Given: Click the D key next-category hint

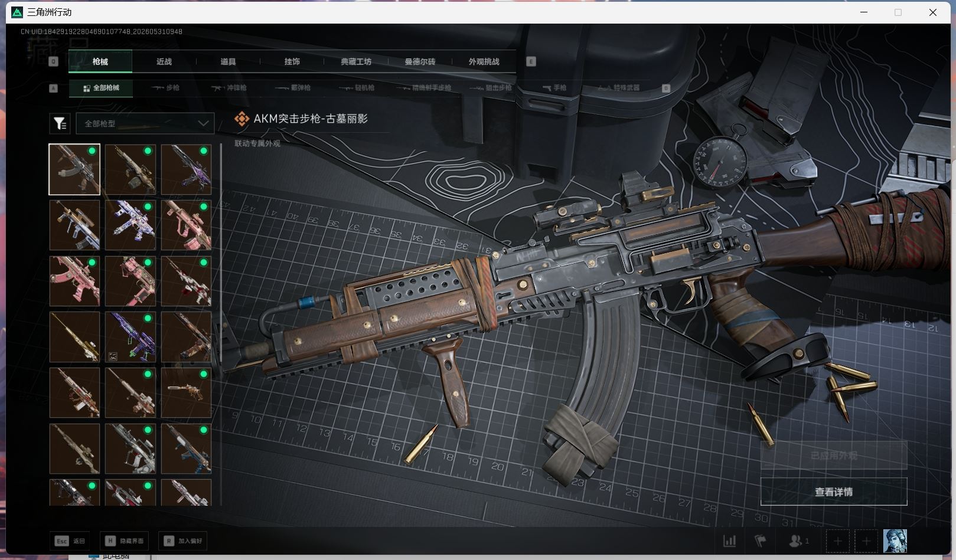Looking at the screenshot, I should (666, 88).
